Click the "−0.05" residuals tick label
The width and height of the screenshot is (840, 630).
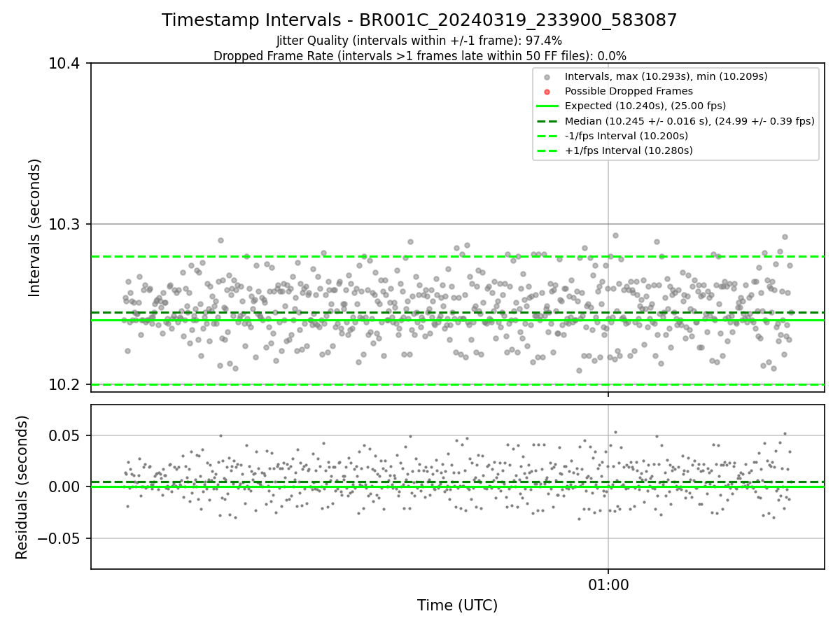pyautogui.click(x=58, y=538)
